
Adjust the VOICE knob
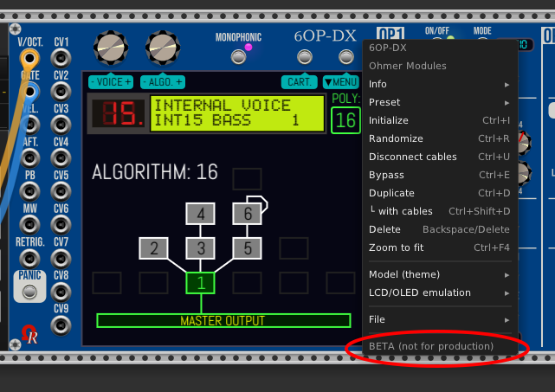[111, 48]
